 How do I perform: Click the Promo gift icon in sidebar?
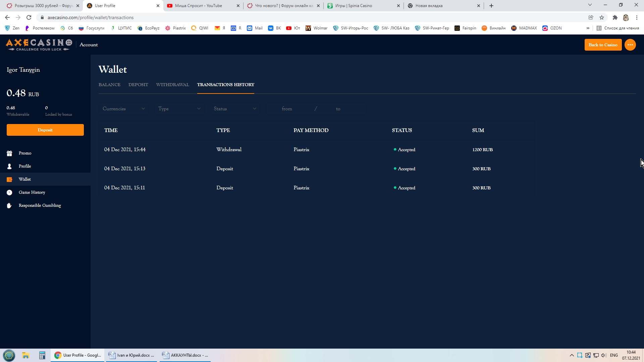tap(9, 153)
